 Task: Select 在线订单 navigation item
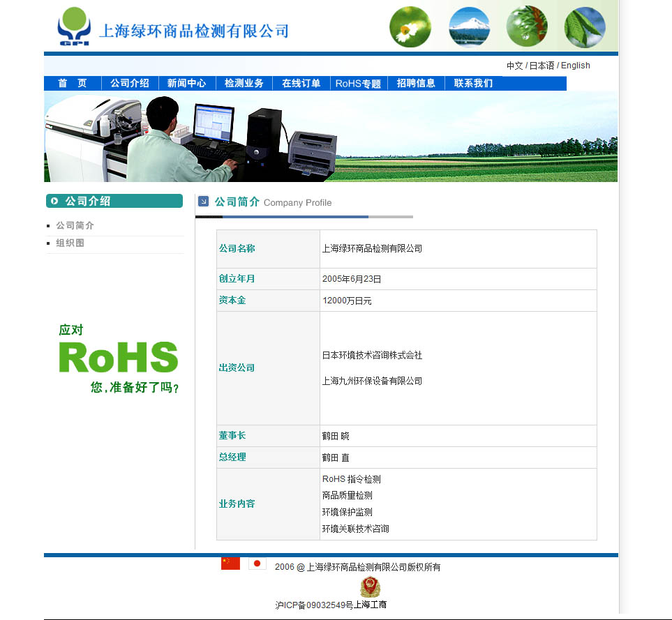tap(301, 83)
